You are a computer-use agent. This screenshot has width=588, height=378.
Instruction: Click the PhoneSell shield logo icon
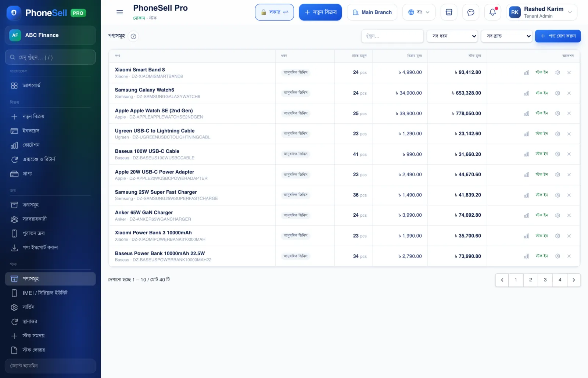click(14, 13)
